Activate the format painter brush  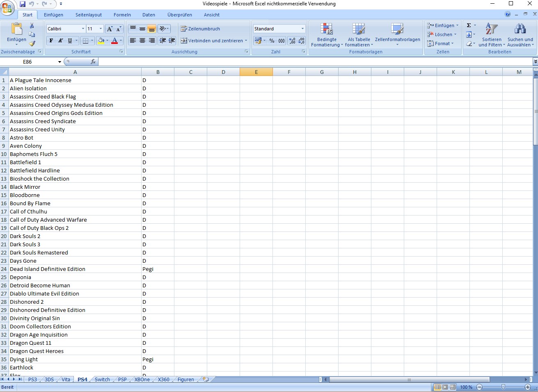pos(32,43)
